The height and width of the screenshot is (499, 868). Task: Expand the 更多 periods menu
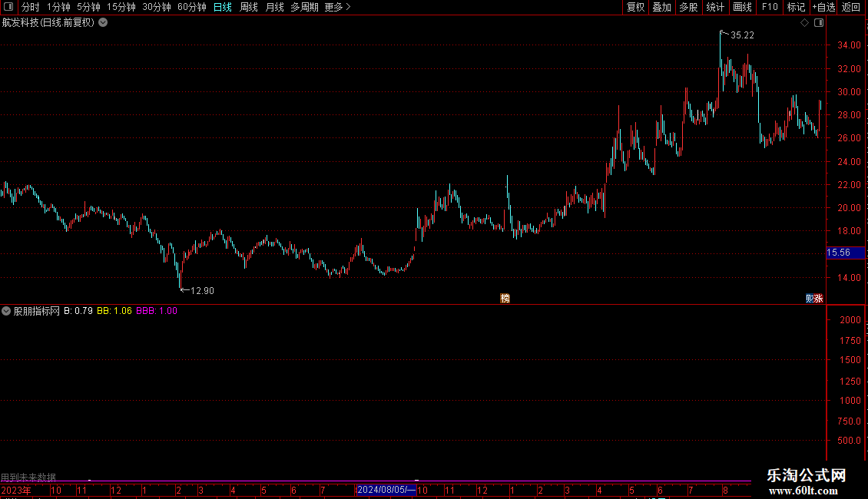point(338,7)
